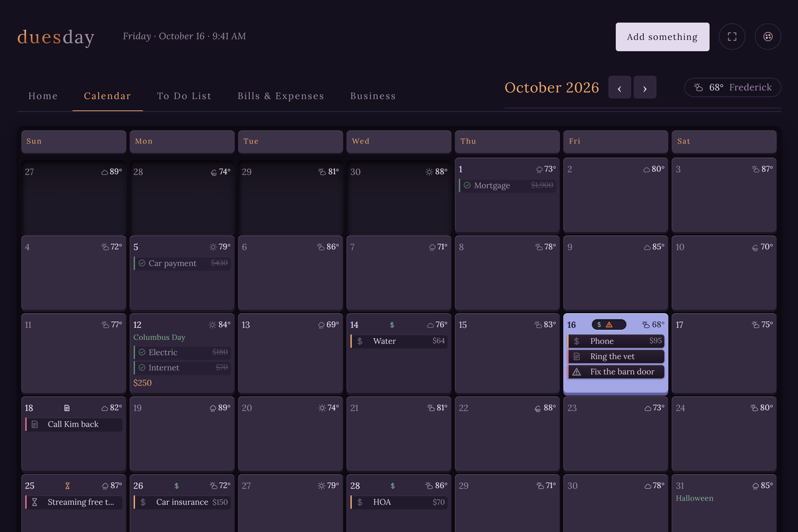The width and height of the screenshot is (798, 532).
Task: Switch to the Home tab
Action: [43, 96]
